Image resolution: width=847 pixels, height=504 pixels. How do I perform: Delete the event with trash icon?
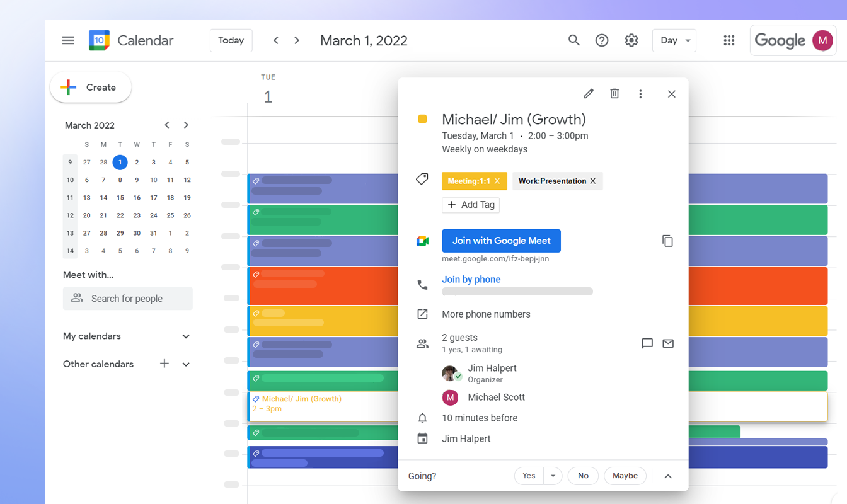coord(614,94)
